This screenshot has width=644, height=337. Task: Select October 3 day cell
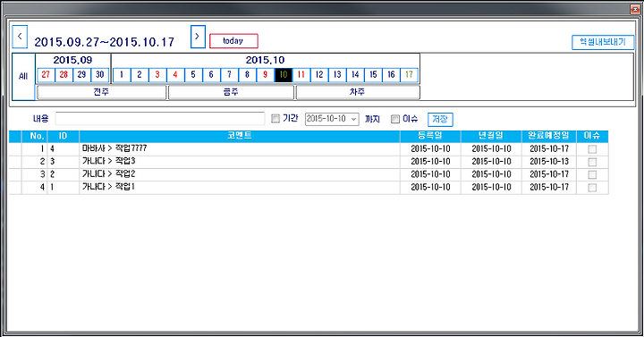(157, 75)
